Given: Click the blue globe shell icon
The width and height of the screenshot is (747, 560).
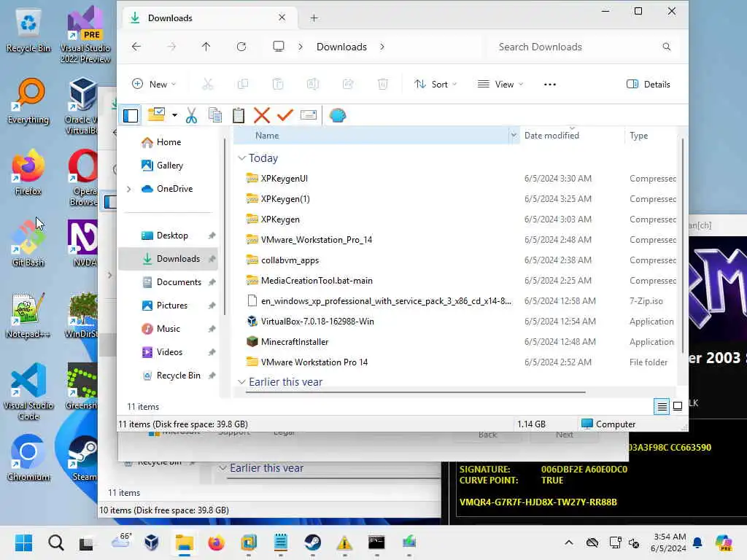Looking at the screenshot, I should tap(337, 115).
